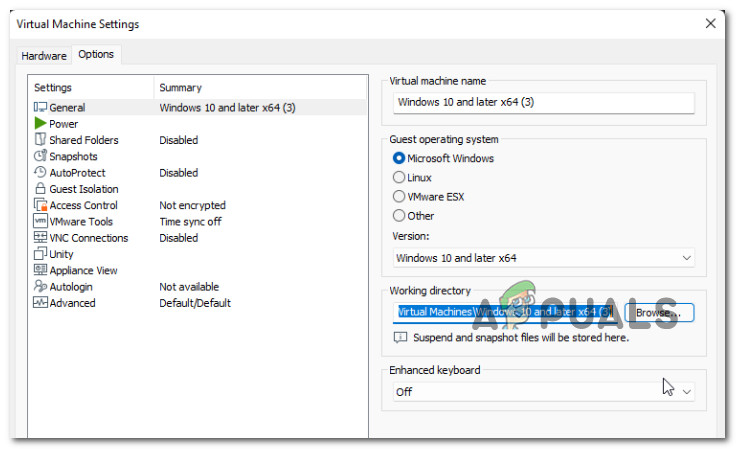736x449 pixels.
Task: Select VMware ESX guest OS option
Action: (399, 196)
